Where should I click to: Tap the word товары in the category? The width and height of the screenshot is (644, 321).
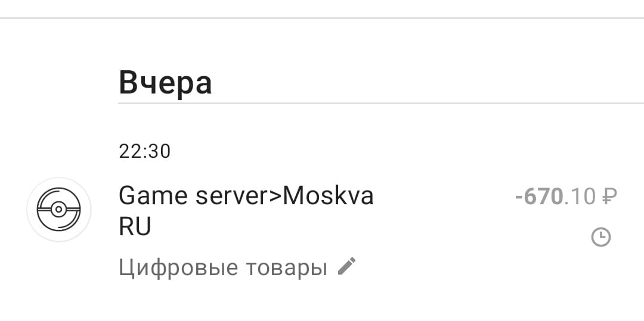pyautogui.click(x=286, y=268)
